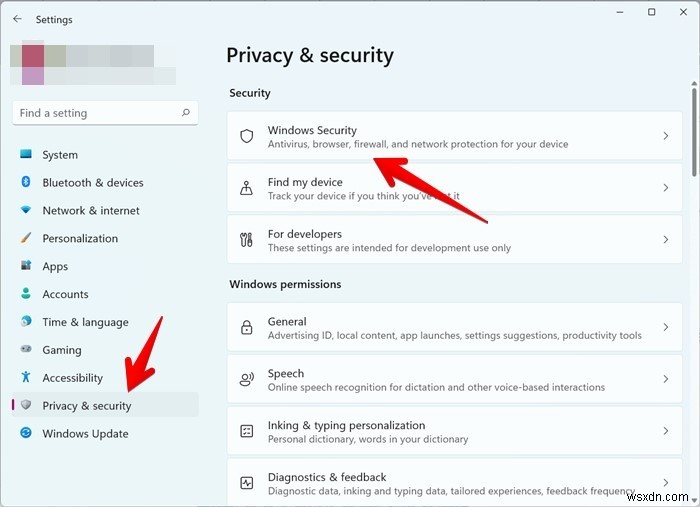The image size is (700, 507).
Task: Click the Find my device person icon
Action: [246, 188]
